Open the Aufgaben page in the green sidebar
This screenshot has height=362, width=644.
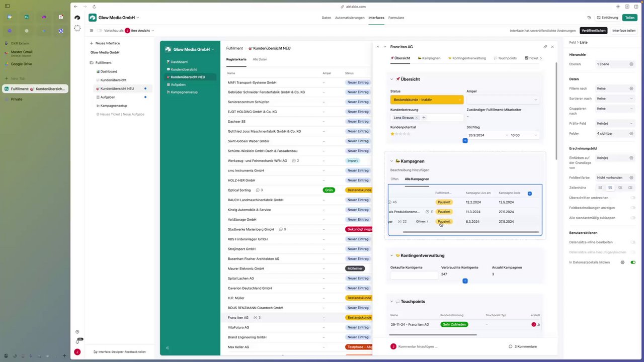click(x=178, y=84)
